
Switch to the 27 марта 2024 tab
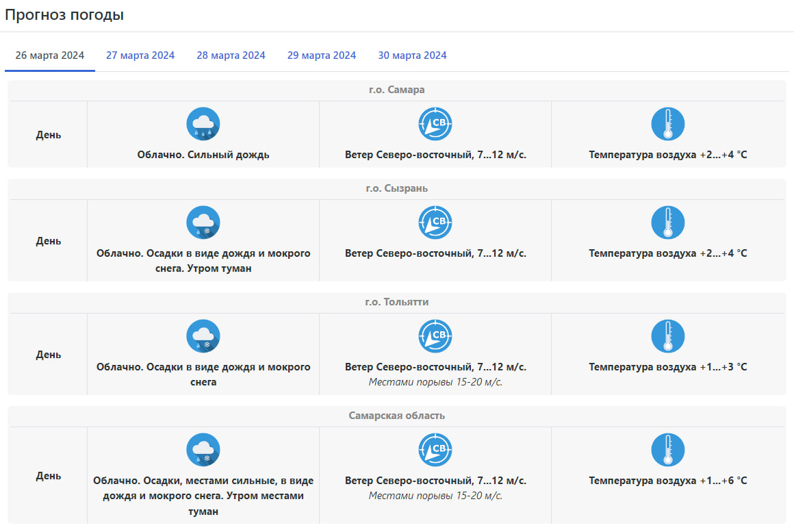point(140,55)
